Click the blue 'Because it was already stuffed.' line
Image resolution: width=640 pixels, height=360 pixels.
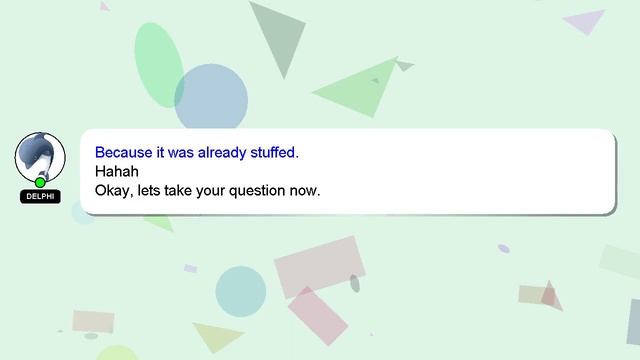197,152
